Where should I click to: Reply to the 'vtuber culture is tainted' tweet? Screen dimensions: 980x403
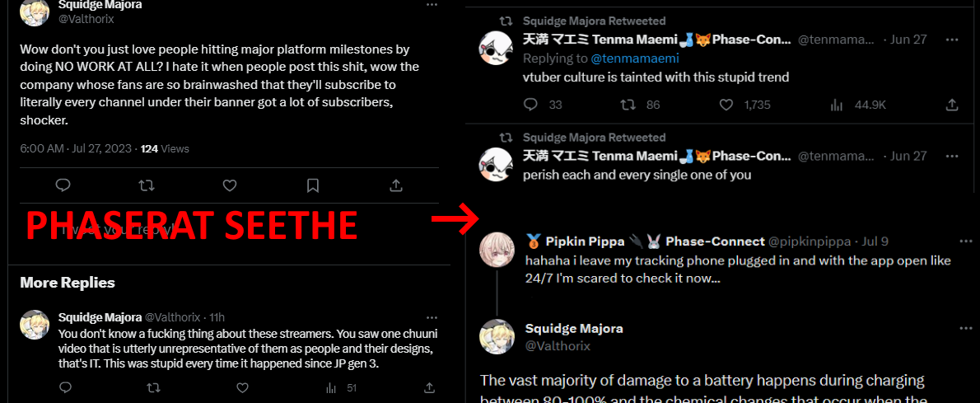coord(530,105)
